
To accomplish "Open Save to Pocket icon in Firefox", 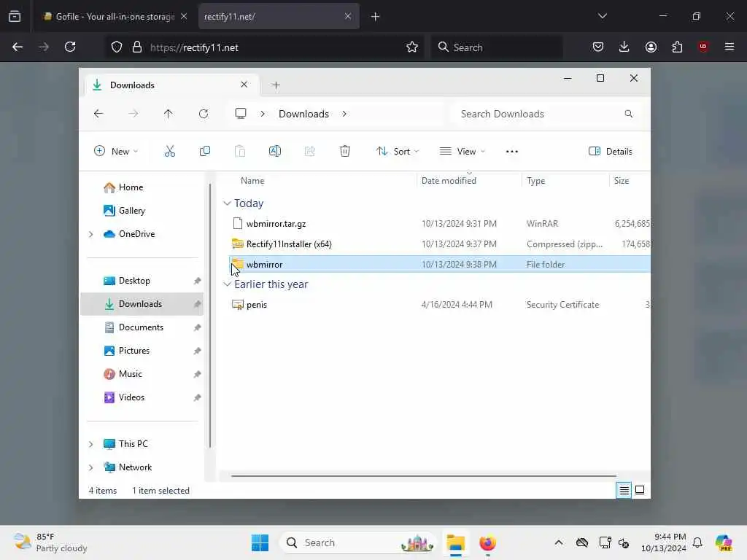I will [598, 47].
